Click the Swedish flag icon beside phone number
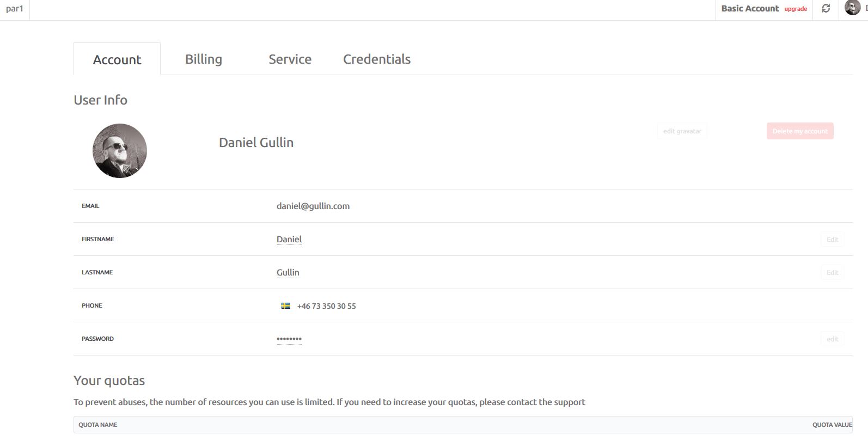 point(285,306)
